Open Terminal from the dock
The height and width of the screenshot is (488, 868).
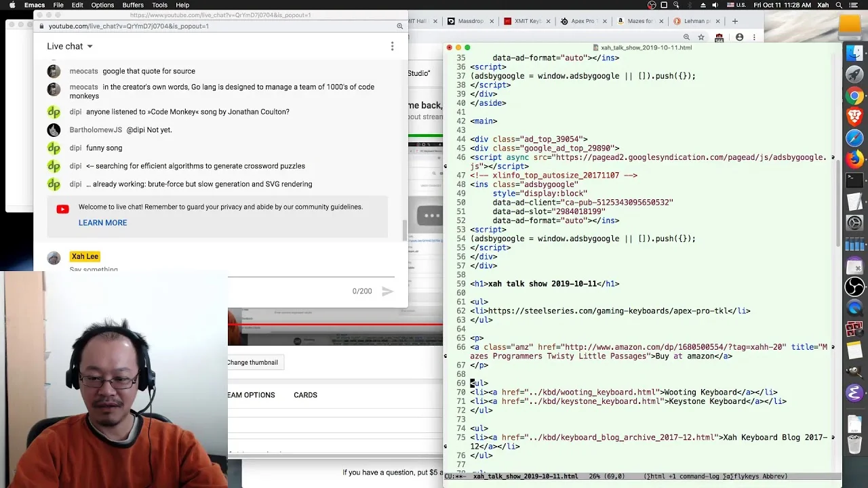854,180
